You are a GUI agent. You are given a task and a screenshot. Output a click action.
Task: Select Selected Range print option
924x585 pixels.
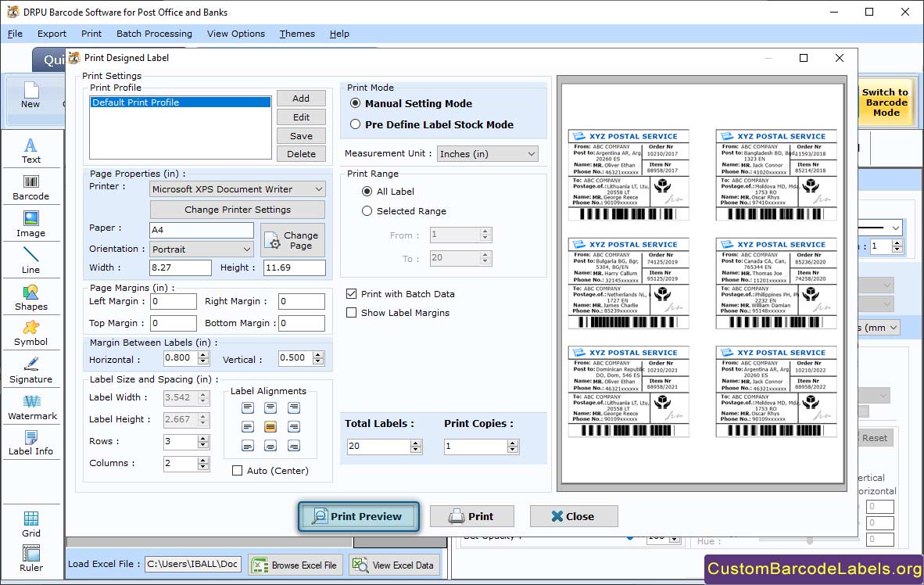[367, 211]
